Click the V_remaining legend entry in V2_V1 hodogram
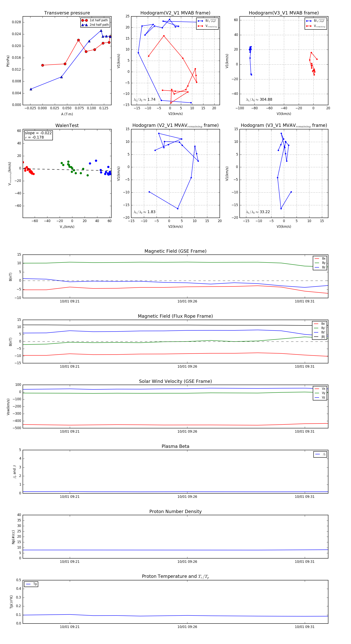 (207, 26)
